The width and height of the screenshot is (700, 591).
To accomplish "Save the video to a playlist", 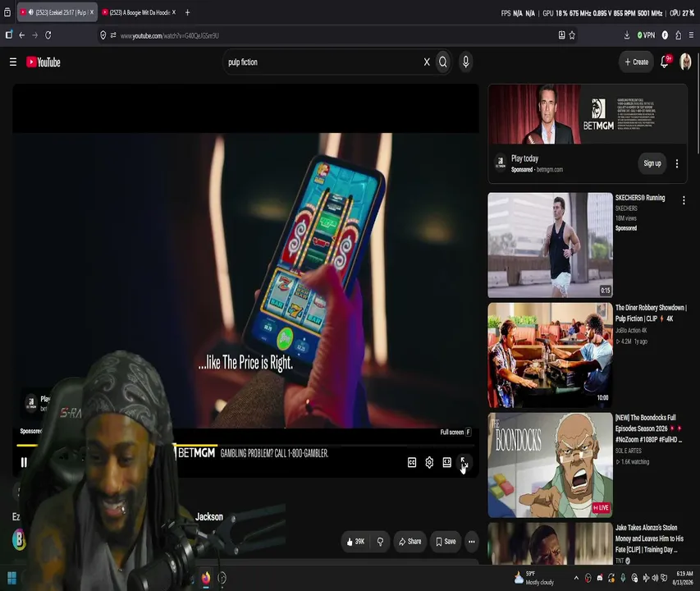I will point(446,542).
